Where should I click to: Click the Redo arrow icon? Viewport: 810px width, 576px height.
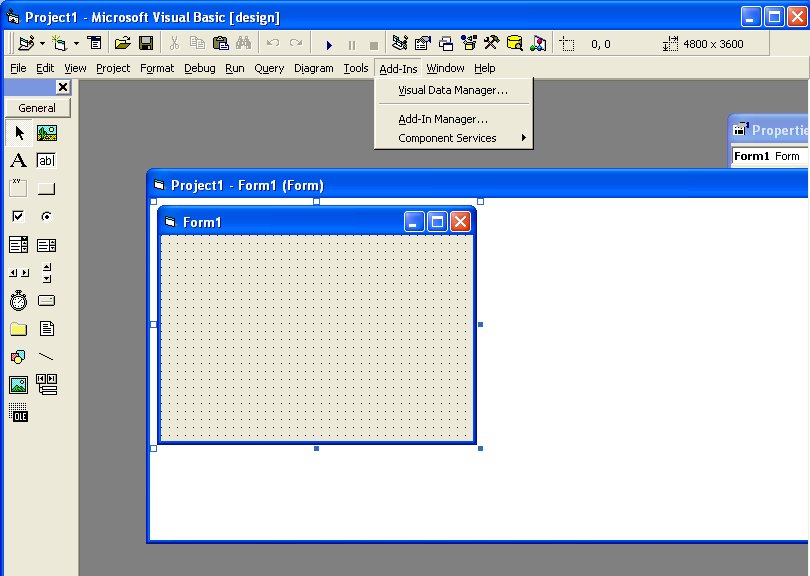[296, 43]
